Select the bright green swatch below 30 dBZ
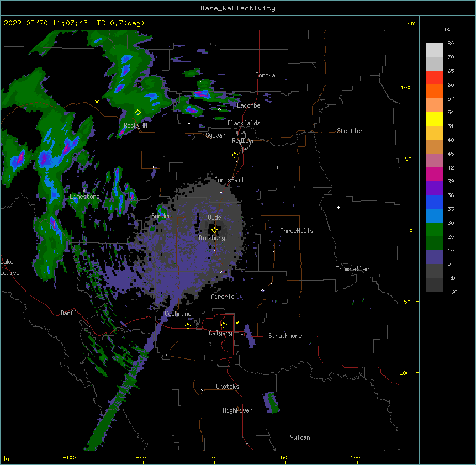476x465 pixels. tap(434, 230)
